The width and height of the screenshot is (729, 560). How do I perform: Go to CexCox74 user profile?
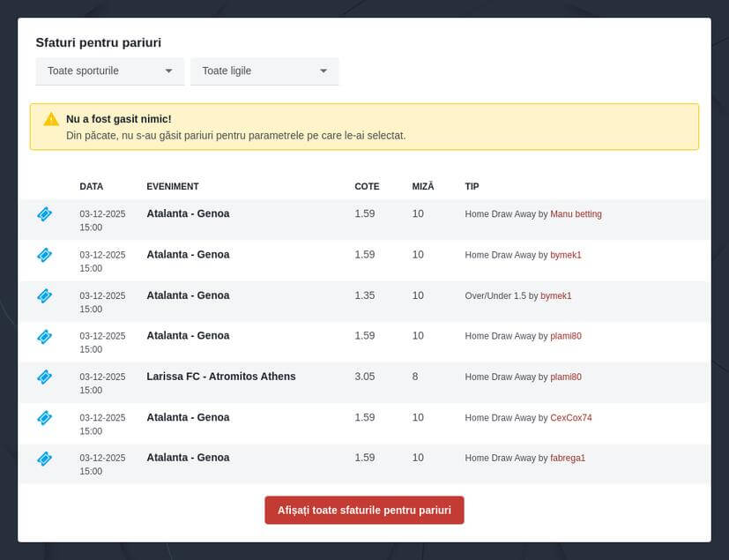tap(570, 417)
